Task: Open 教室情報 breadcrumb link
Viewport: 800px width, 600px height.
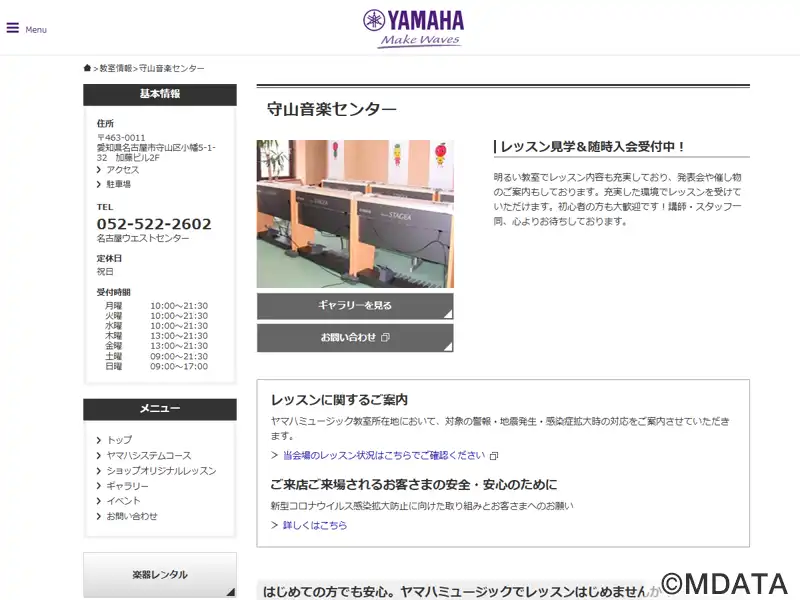Action: [x=116, y=68]
